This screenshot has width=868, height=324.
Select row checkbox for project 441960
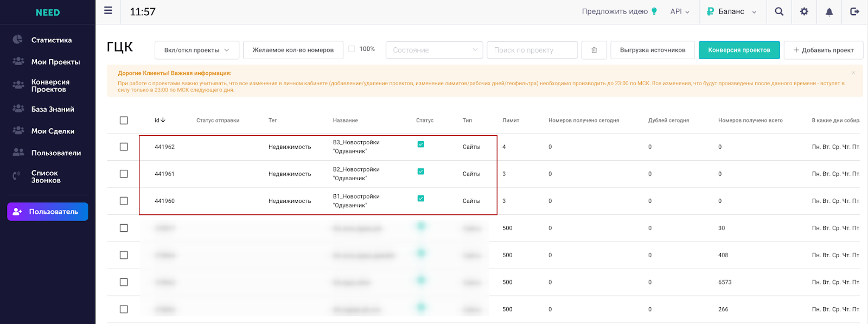click(x=124, y=201)
